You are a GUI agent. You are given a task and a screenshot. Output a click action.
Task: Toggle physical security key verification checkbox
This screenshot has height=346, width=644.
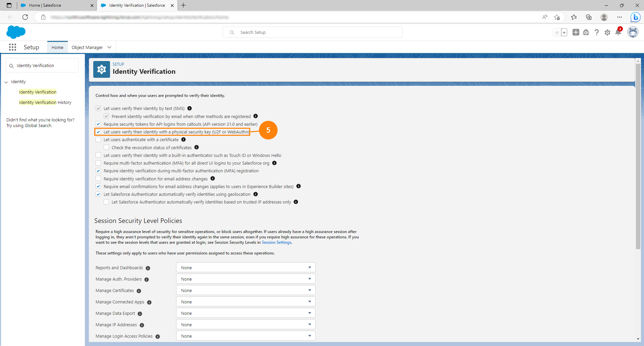(98, 132)
